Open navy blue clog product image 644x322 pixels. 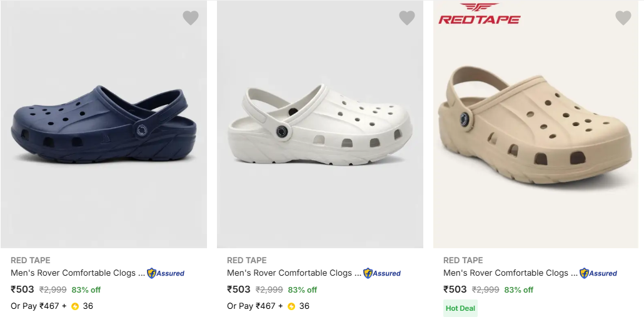click(x=104, y=124)
